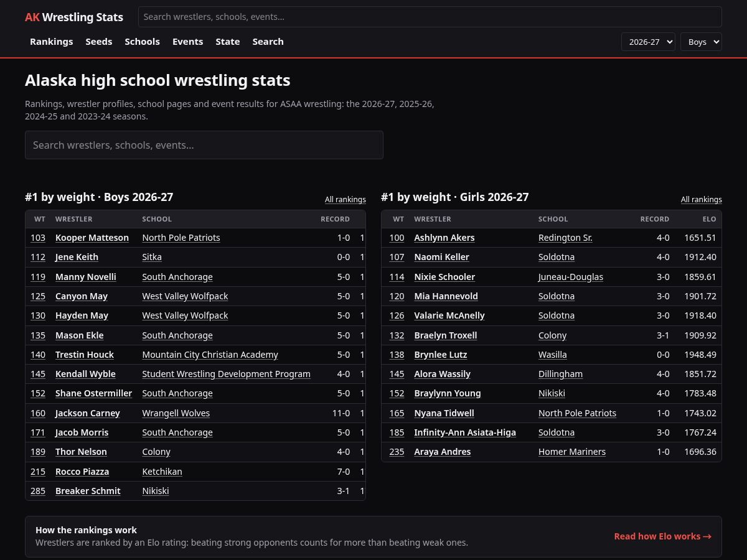Open Jacob Morris's profile
This screenshot has height=560, width=747.
82,432
